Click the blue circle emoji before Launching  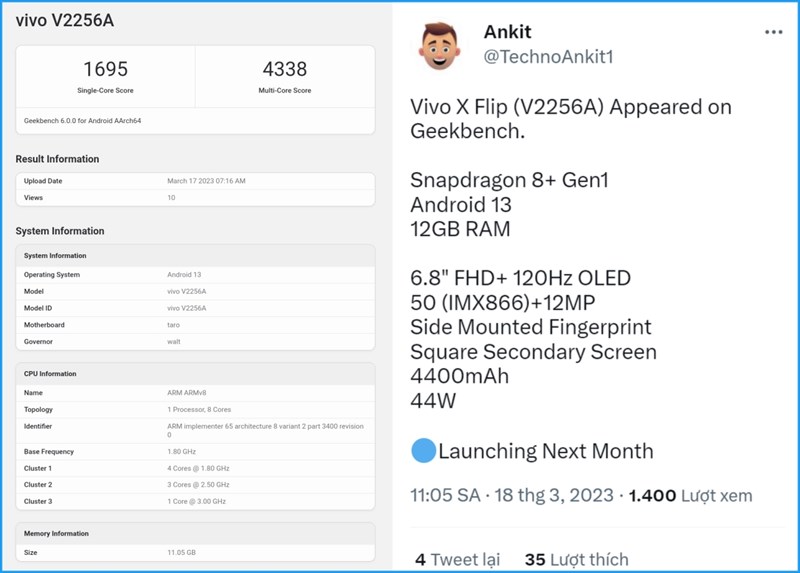point(423,451)
